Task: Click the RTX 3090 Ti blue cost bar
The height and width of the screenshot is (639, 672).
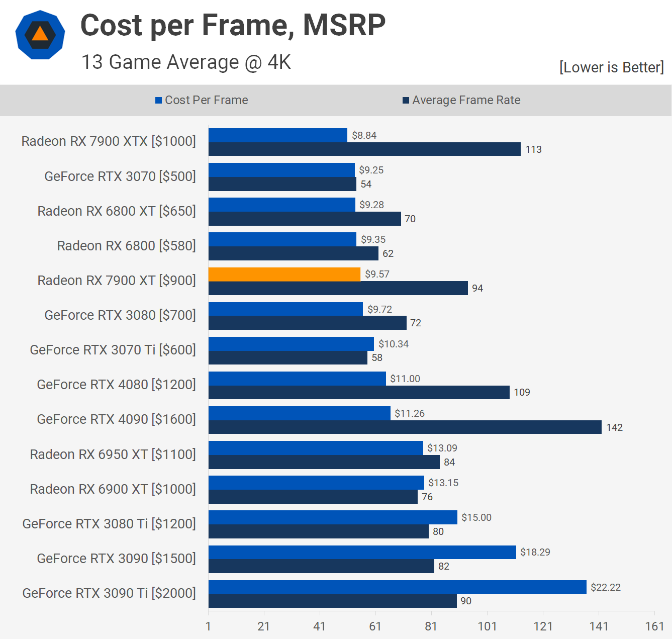Action: pyautogui.click(x=398, y=587)
